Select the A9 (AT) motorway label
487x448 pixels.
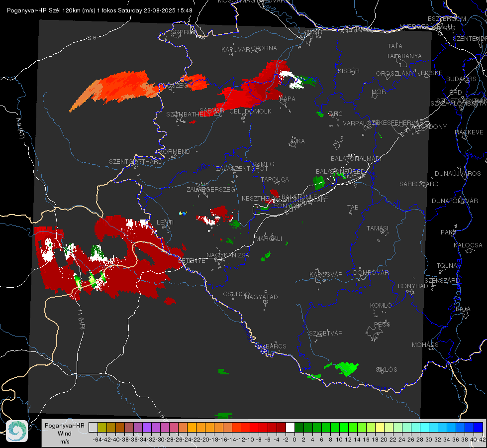click(20, 128)
